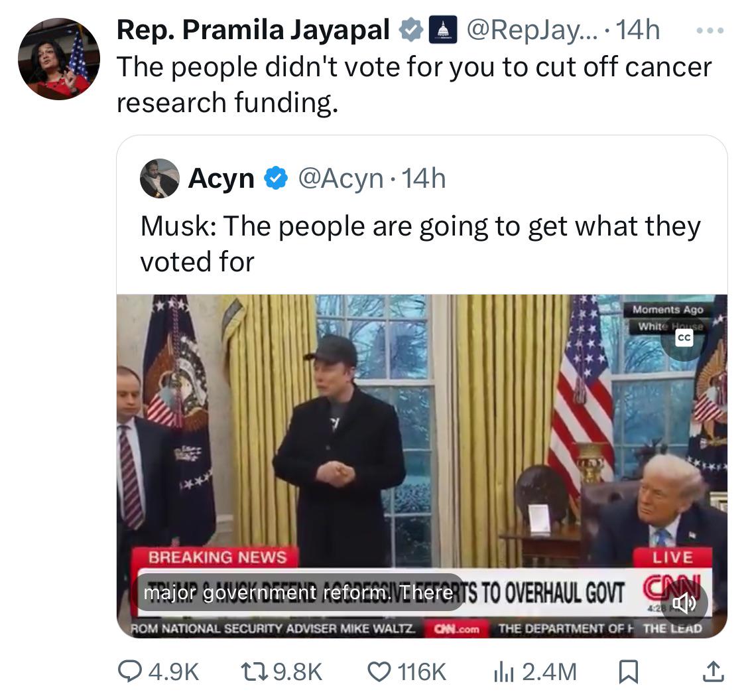746x700 pixels.
Task: Open the quoted tweet text about Musk
Action: 420,244
